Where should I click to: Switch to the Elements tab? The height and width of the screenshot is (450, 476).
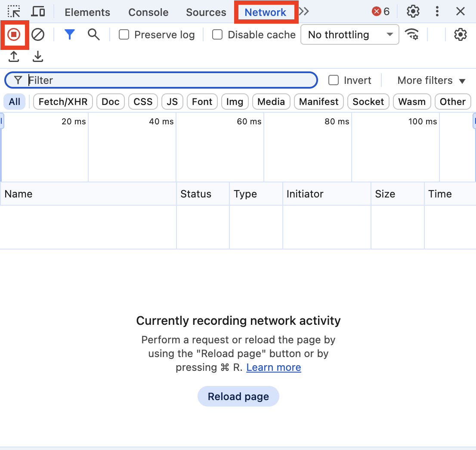tap(87, 12)
